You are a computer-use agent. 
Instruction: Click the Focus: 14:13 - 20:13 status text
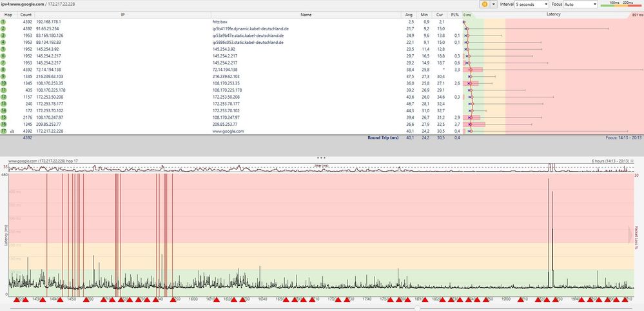[624, 137]
